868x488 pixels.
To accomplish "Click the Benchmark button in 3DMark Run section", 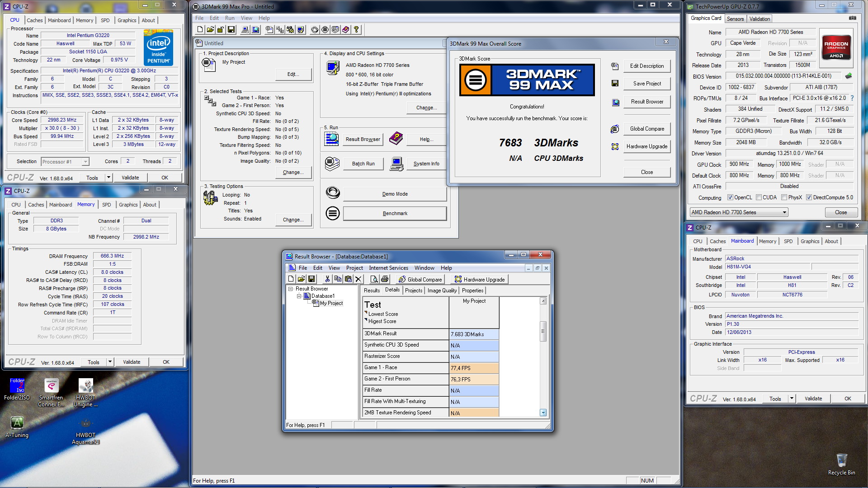I will 395,213.
